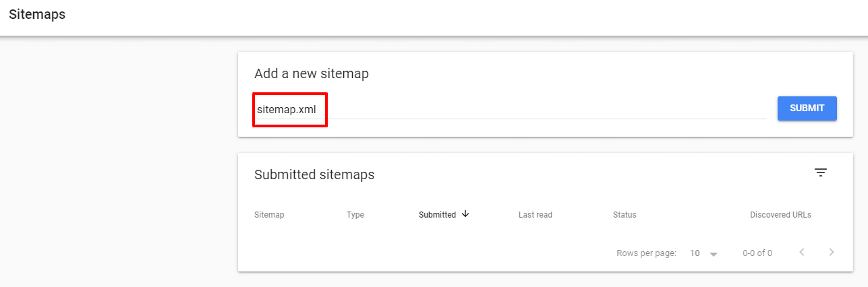Sort by the Status column header
The height and width of the screenshot is (287, 868).
coord(624,215)
